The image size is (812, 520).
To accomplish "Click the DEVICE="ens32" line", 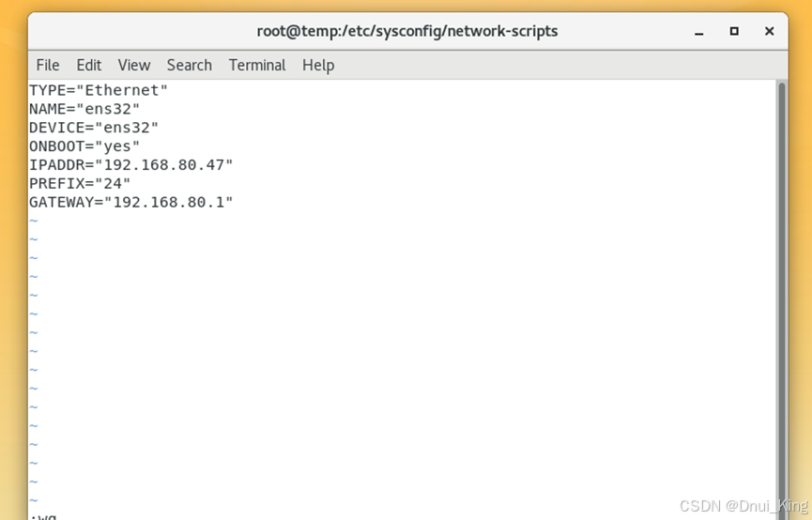I will click(94, 128).
